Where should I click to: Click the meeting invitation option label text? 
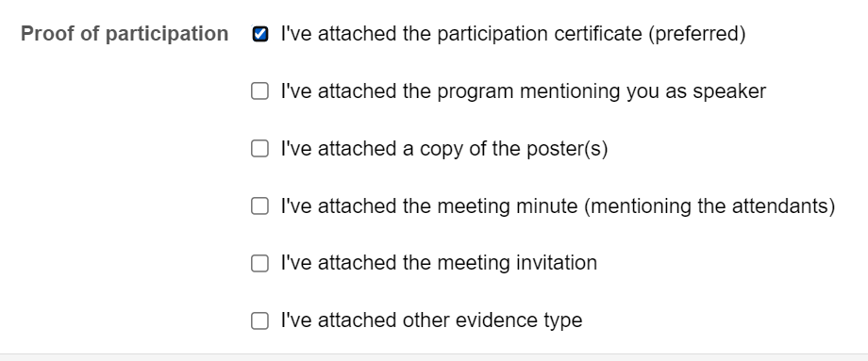point(439,263)
